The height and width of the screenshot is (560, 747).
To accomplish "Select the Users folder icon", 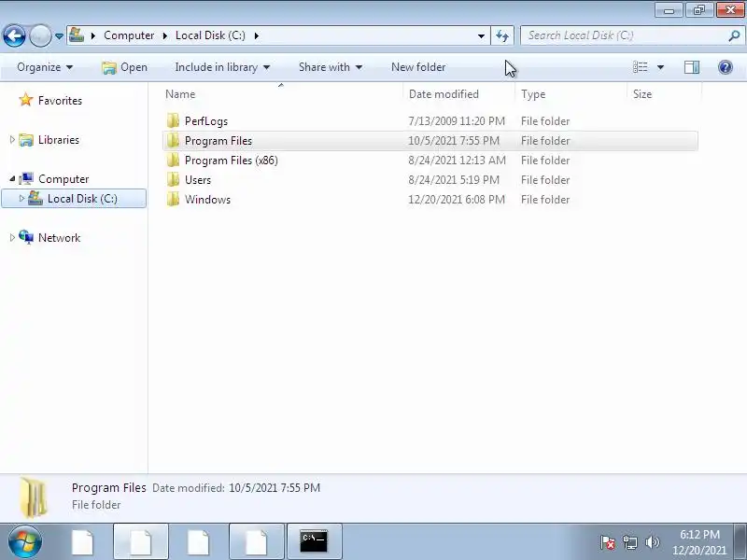I will click(x=173, y=179).
